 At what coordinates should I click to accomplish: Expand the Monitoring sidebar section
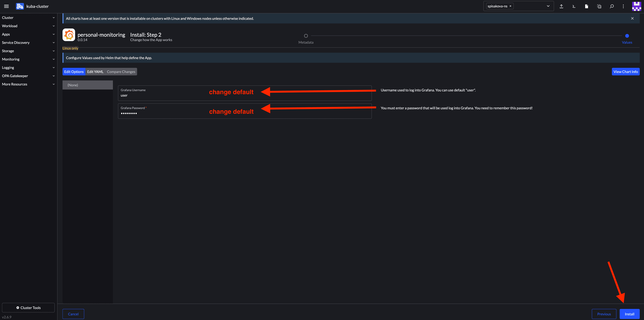pos(28,59)
